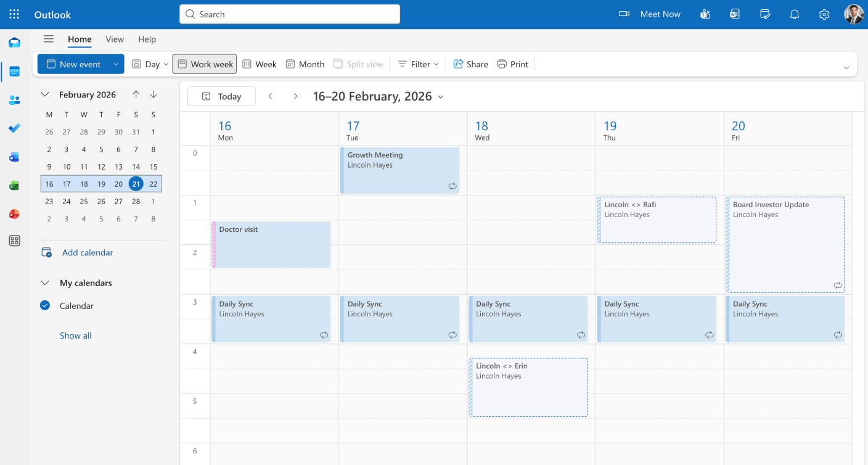Switch to Work week view
The width and height of the screenshot is (868, 465).
click(204, 64)
